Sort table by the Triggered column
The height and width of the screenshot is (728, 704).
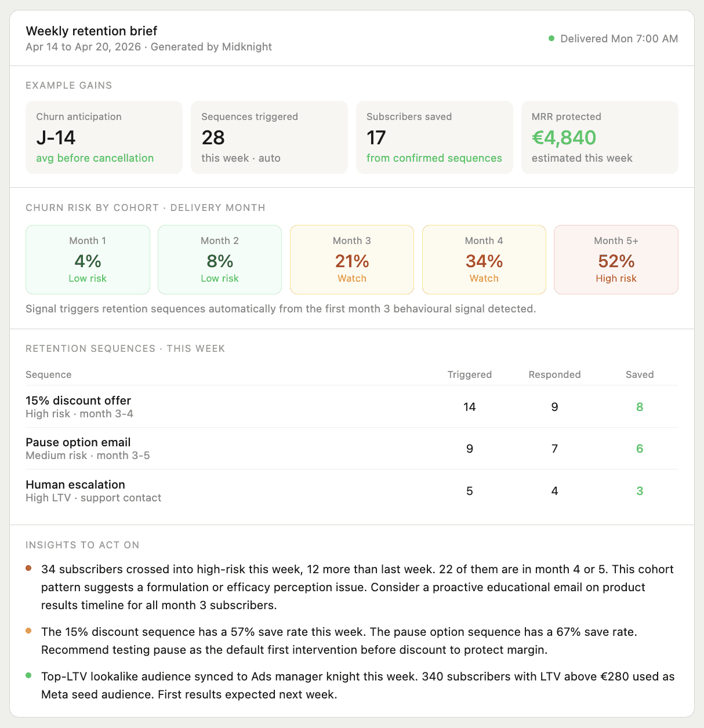coord(469,374)
